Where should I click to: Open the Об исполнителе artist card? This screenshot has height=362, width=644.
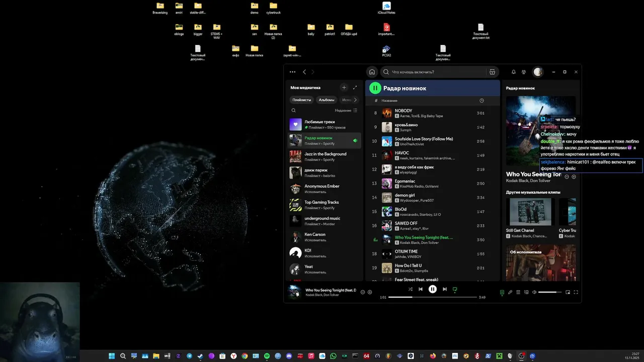coord(541,262)
